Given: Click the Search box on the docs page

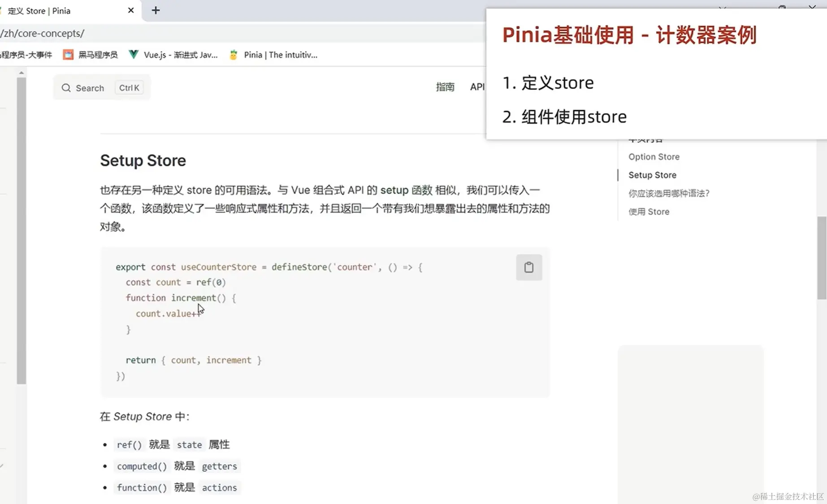Looking at the screenshot, I should 102,88.
